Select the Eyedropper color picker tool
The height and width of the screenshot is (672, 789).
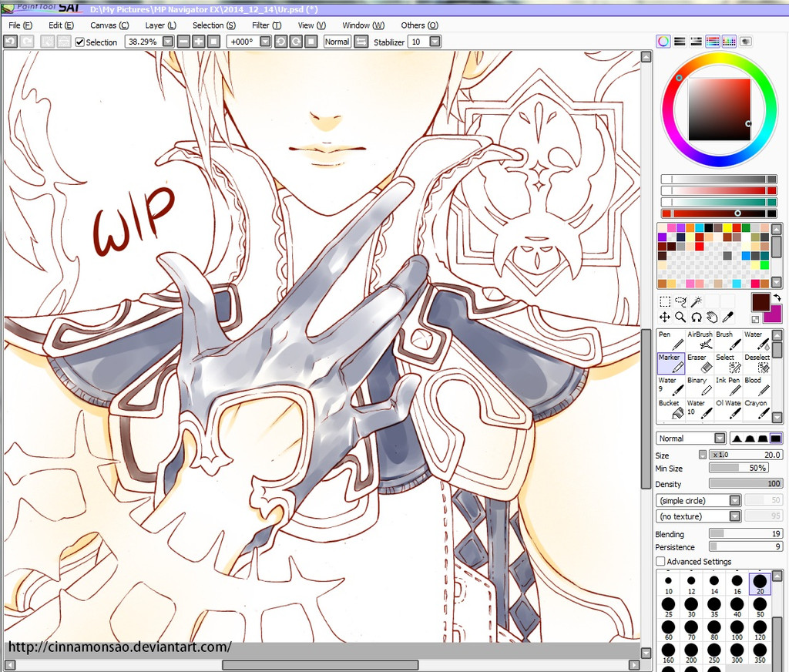727,318
